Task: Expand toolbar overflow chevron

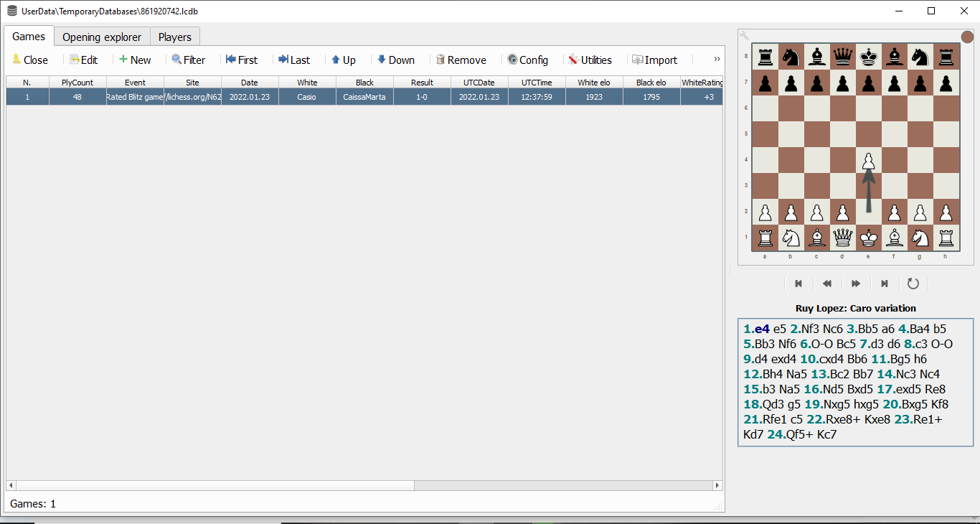Action: click(x=717, y=59)
